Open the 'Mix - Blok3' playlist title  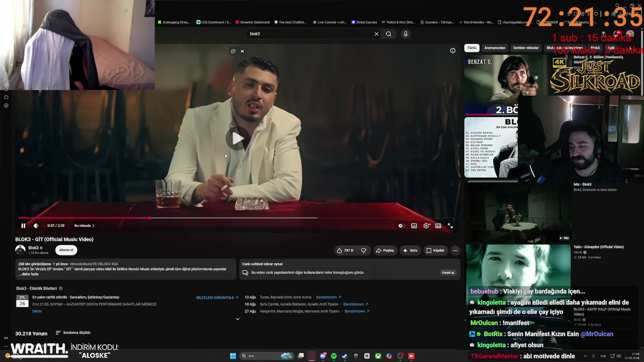[x=583, y=185]
